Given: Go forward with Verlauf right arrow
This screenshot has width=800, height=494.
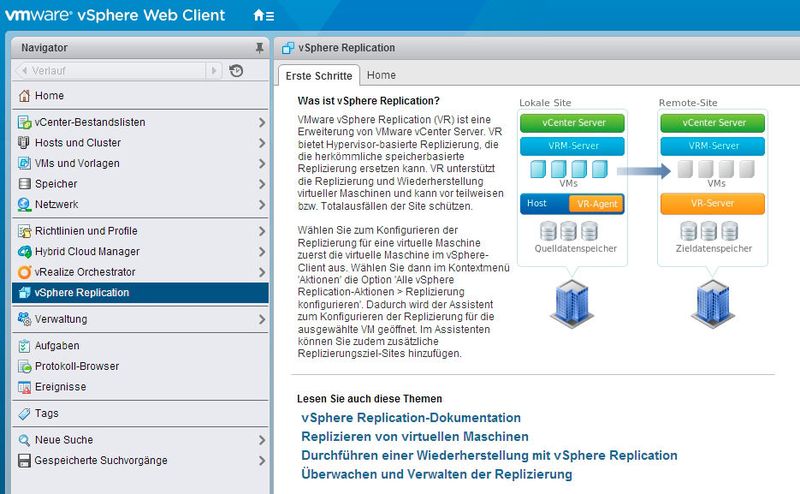Looking at the screenshot, I should tap(214, 70).
